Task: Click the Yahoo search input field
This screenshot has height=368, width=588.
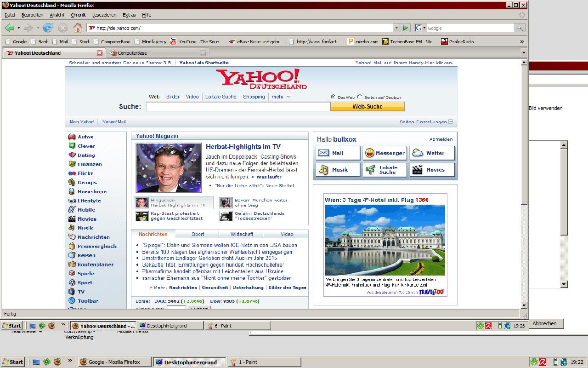Action: click(238, 107)
